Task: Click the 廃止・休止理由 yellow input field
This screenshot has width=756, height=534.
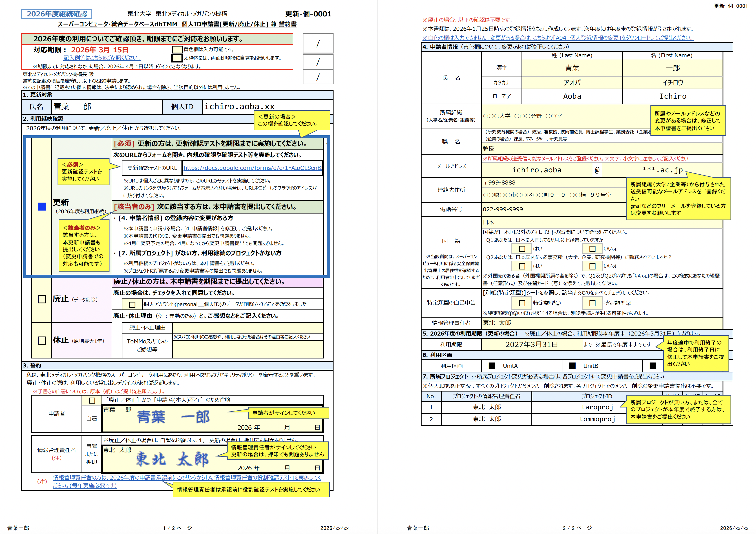Action: [247, 327]
